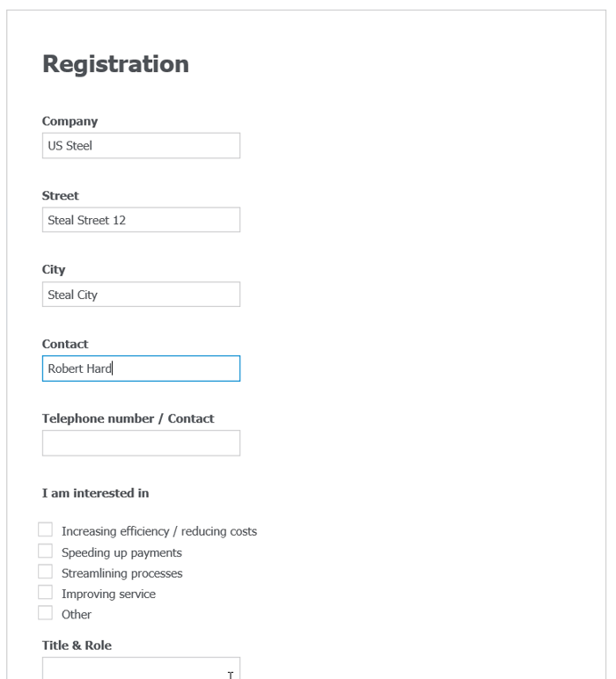Click the Company field containing US Steel
Screen dimensions: 616x679
(141, 146)
